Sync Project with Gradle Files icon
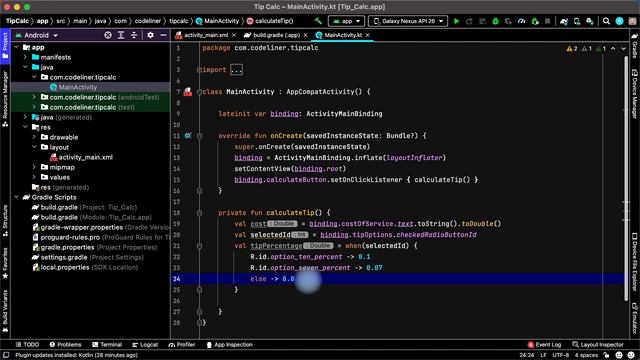This screenshot has height=360, width=640. [564, 21]
